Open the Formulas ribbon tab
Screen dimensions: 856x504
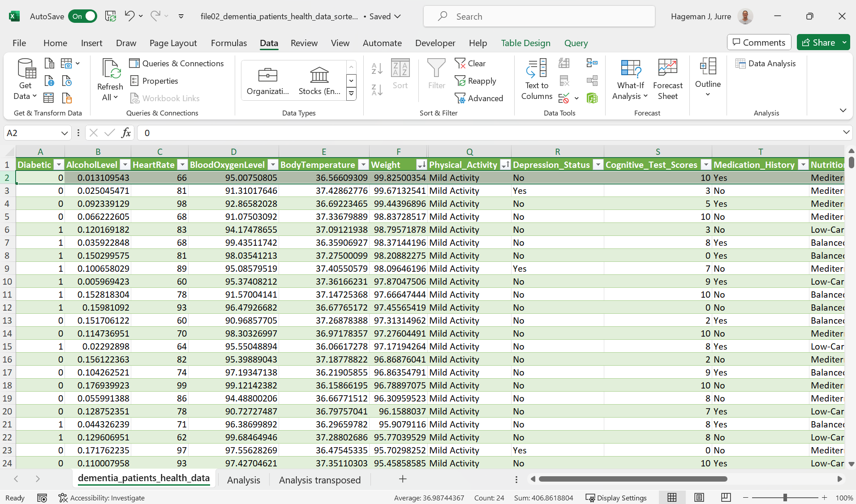(228, 43)
